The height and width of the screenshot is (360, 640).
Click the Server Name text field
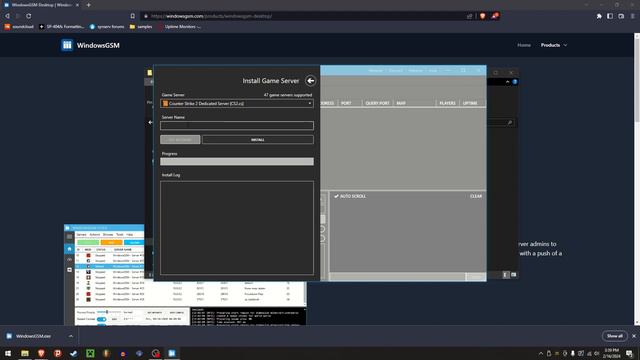237,125
